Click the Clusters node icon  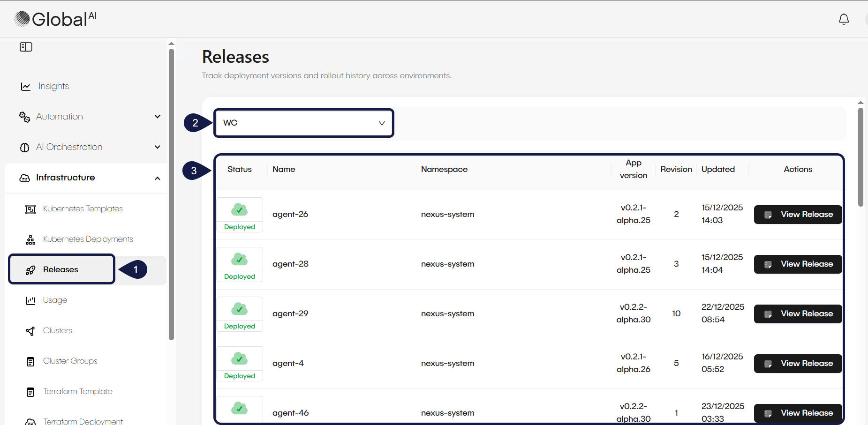point(30,331)
